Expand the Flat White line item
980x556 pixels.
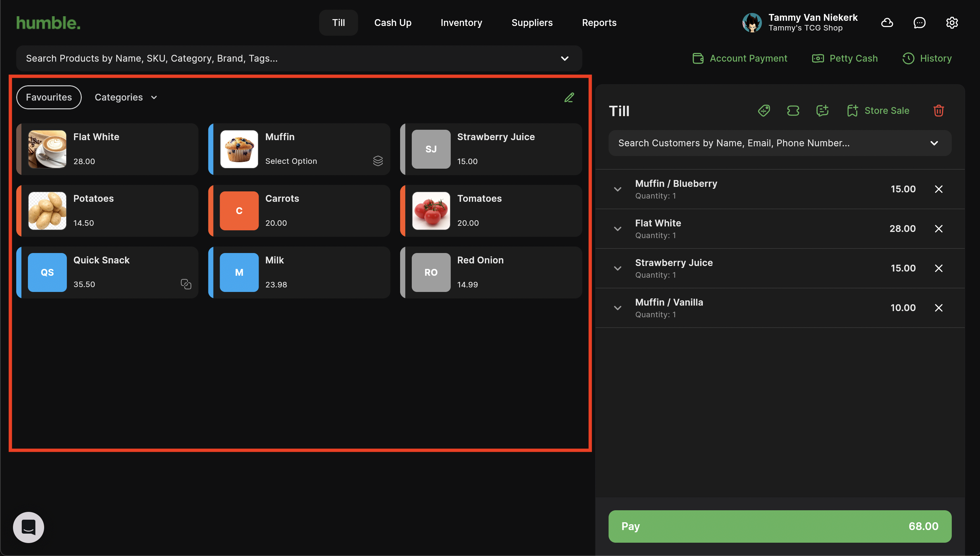tap(618, 229)
